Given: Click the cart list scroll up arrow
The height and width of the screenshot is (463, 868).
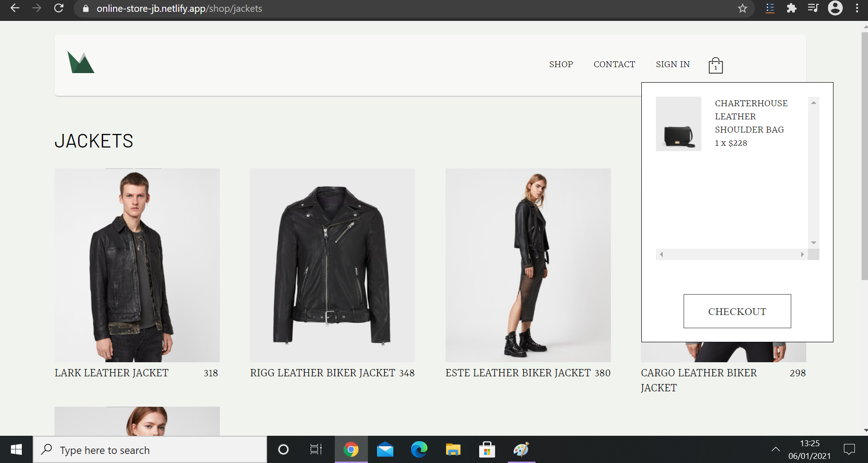Looking at the screenshot, I should point(813,103).
